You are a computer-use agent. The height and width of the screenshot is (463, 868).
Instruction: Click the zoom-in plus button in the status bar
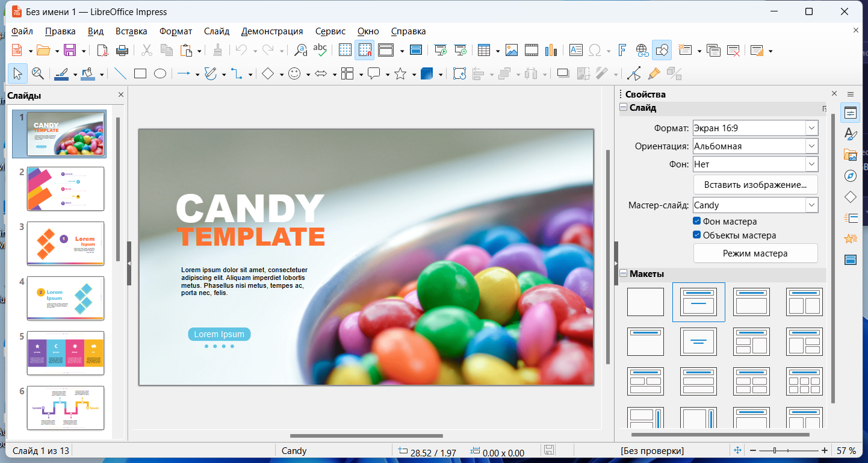824,450
